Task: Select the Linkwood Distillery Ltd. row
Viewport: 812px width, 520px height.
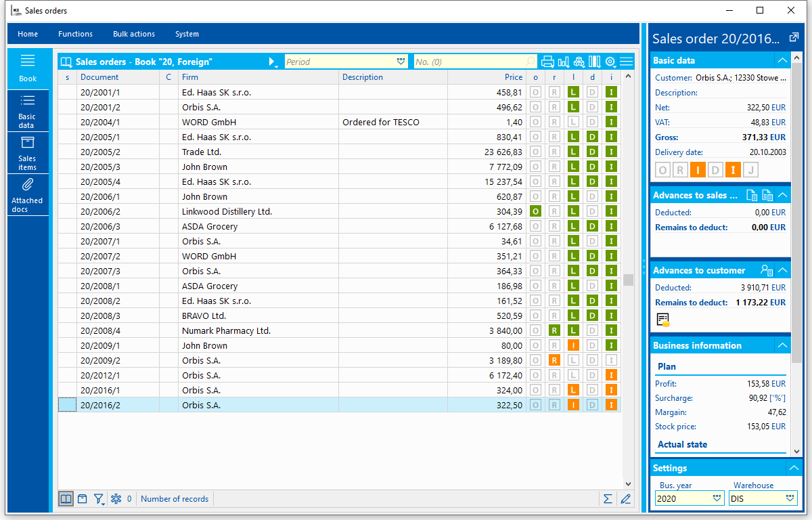Action: pos(339,211)
